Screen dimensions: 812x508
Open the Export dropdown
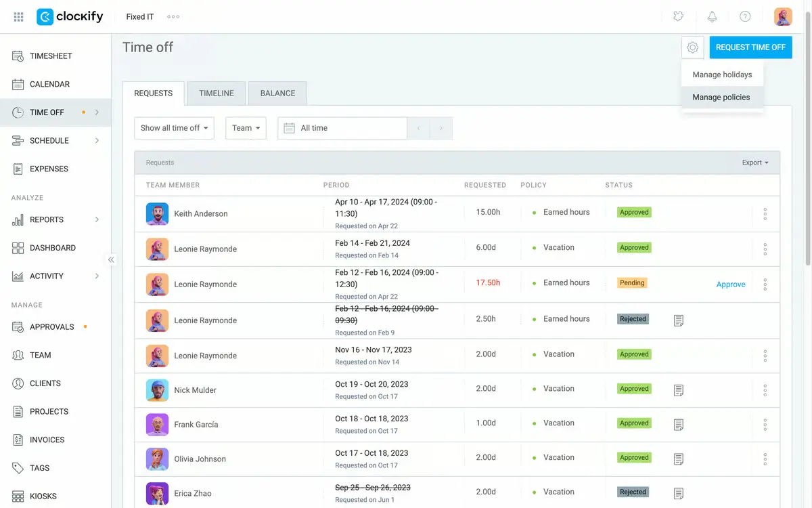(753, 163)
